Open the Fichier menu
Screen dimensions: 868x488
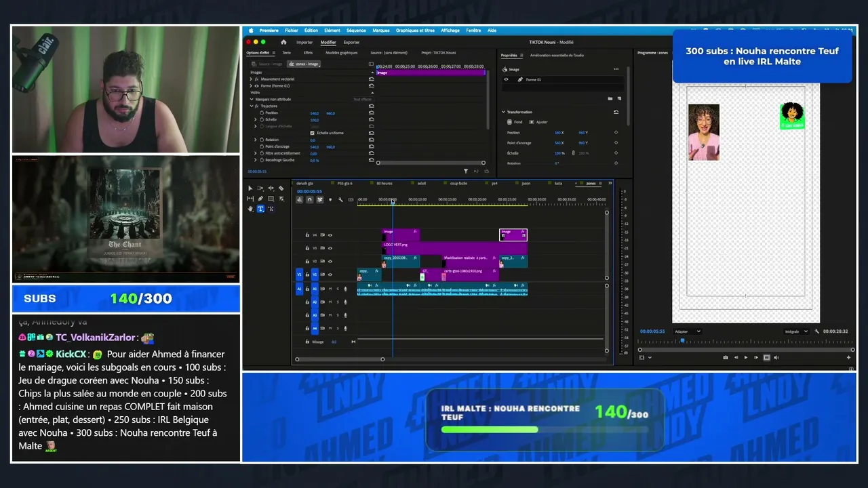tap(292, 30)
